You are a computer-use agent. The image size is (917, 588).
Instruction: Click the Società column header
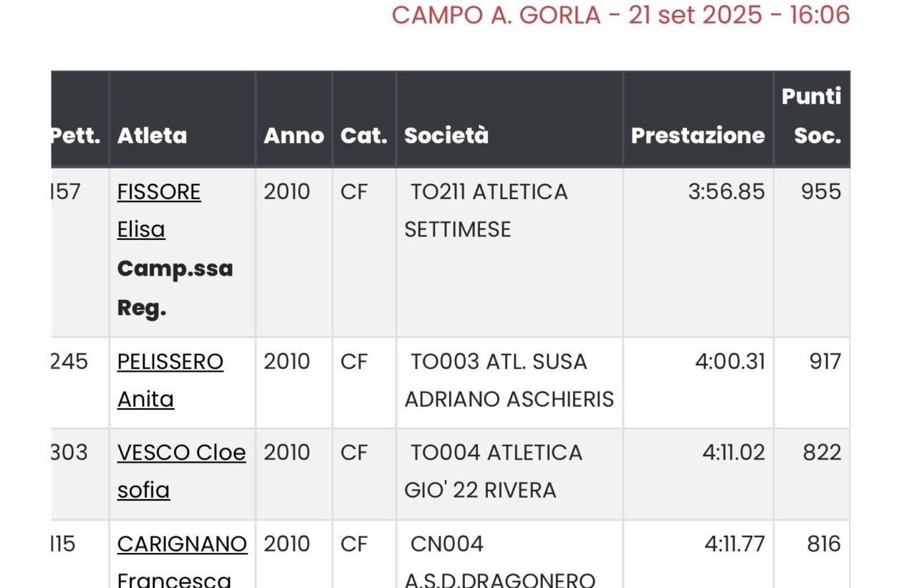pos(446,135)
